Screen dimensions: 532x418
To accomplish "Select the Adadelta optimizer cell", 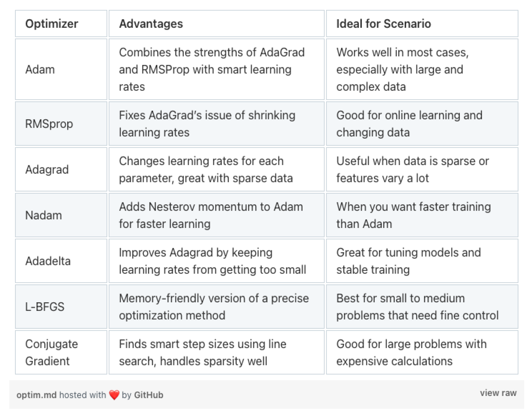I will (48, 261).
